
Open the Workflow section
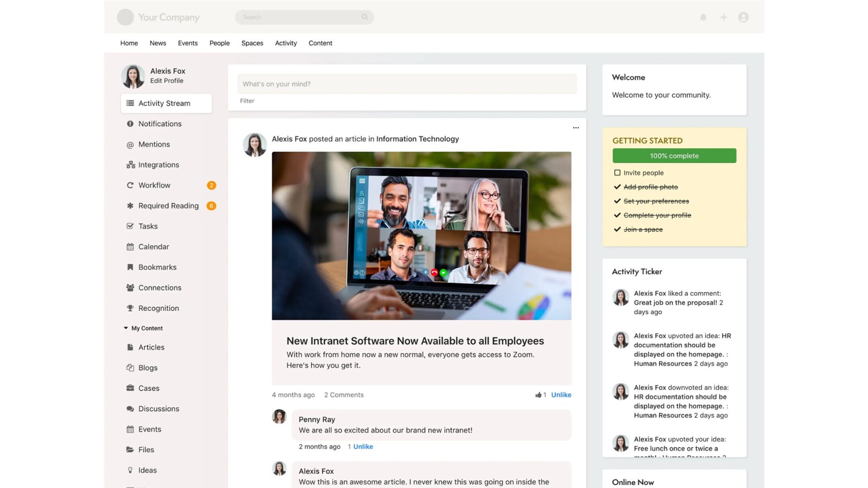pyautogui.click(x=154, y=185)
